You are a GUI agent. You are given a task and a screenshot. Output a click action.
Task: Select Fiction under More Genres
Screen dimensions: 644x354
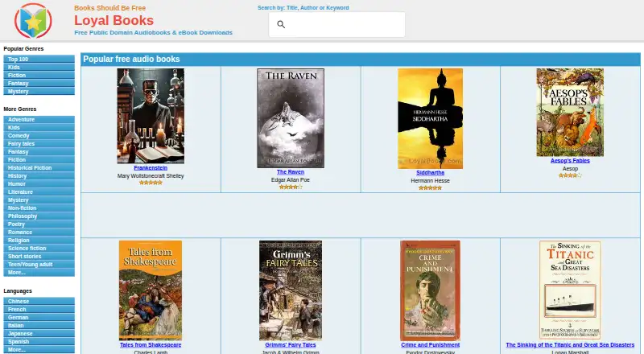pos(39,160)
